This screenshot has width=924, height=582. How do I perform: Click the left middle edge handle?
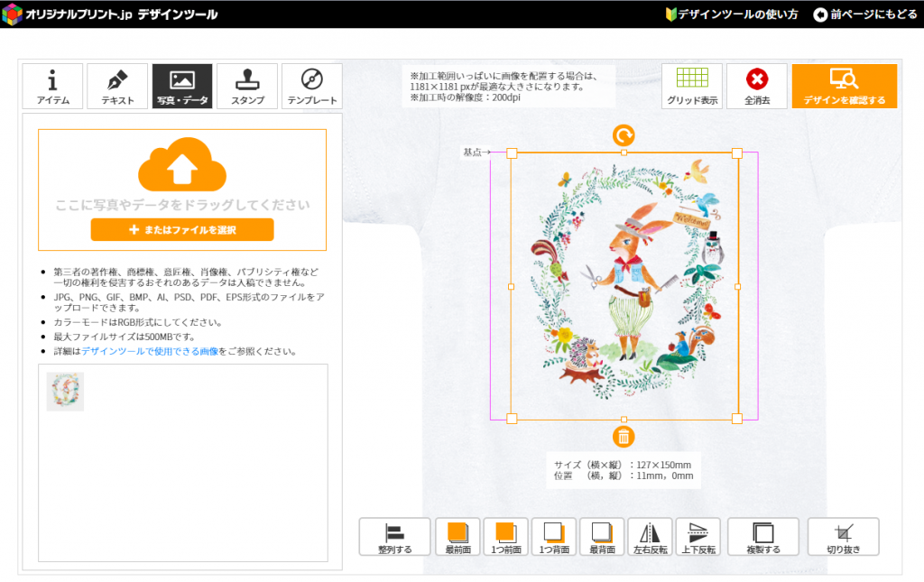[x=511, y=287]
